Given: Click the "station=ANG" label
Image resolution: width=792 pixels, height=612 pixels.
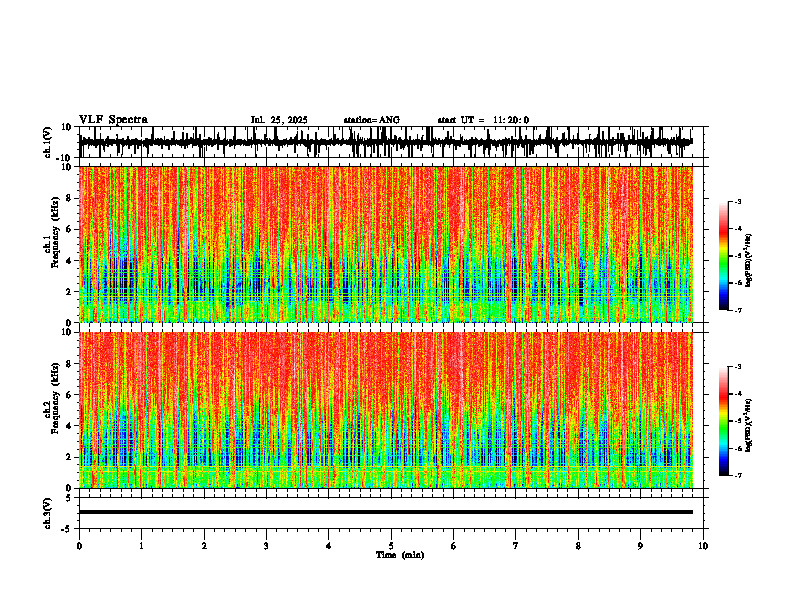Looking at the screenshot, I should pyautogui.click(x=371, y=120).
